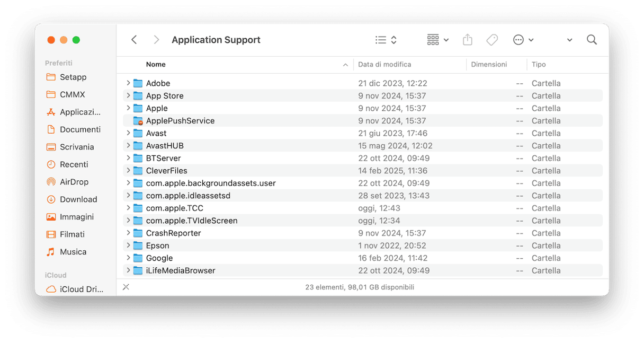Screen dimensions: 644x342
Task: Expand the com.apple.backgroundassets.user folder
Action: 128,183
